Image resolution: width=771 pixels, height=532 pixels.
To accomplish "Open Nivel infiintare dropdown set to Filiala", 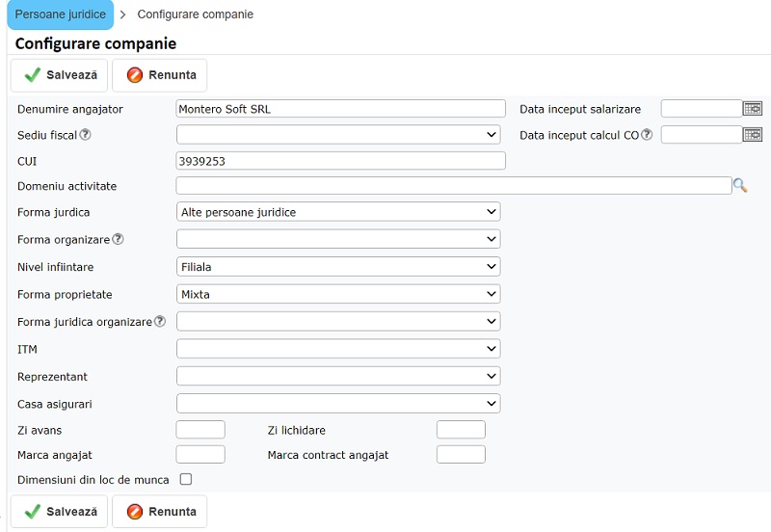I will click(x=338, y=267).
